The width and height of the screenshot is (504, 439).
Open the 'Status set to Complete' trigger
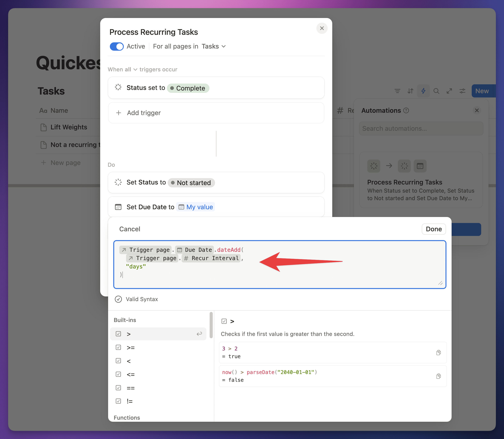[x=216, y=88]
